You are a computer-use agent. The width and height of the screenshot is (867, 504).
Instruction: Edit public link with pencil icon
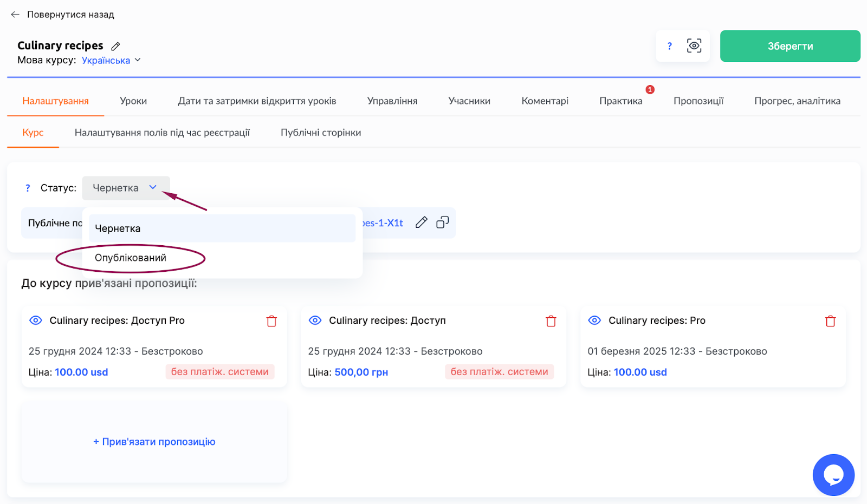click(422, 222)
